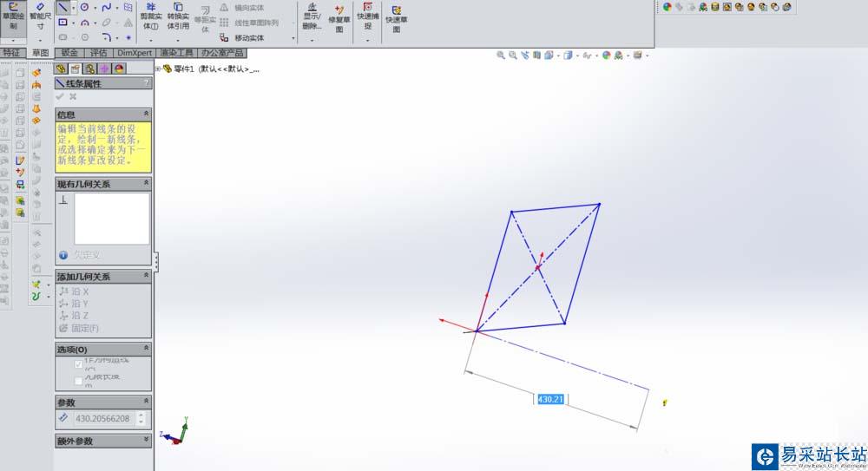Click the 430.21 dimension box on canvas
868x471 pixels.
(550, 399)
